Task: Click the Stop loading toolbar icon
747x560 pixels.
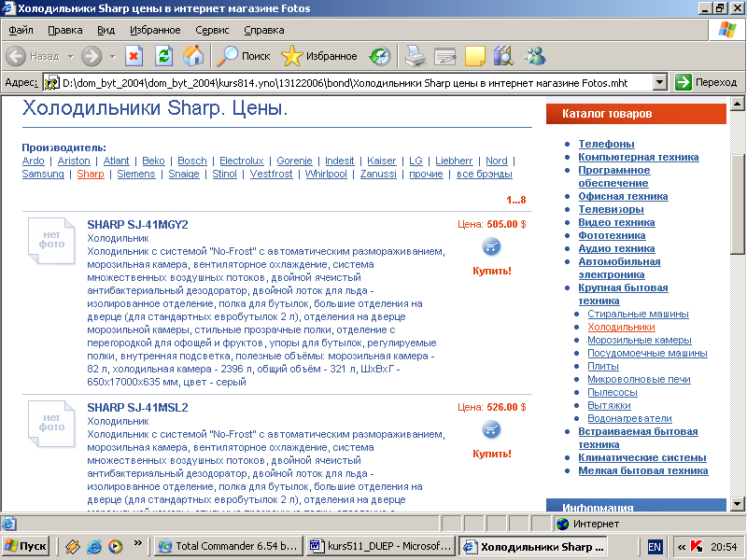Action: (134, 56)
